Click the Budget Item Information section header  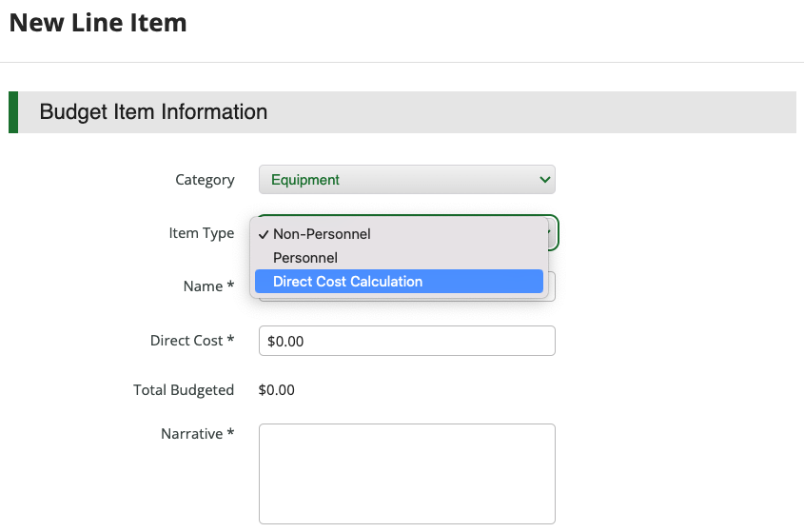[x=153, y=112]
